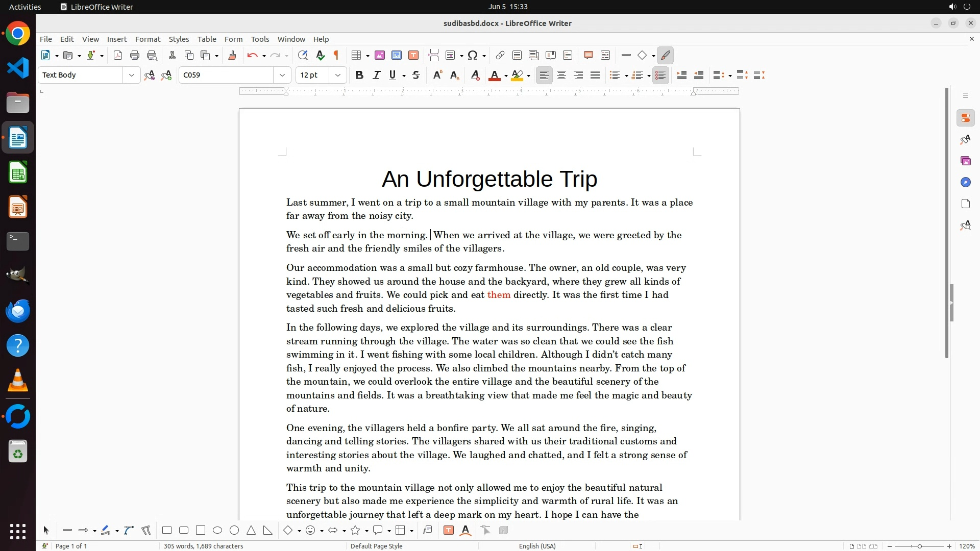
Task: Click the Clone Formatting paintbrush icon
Action: tap(232, 56)
